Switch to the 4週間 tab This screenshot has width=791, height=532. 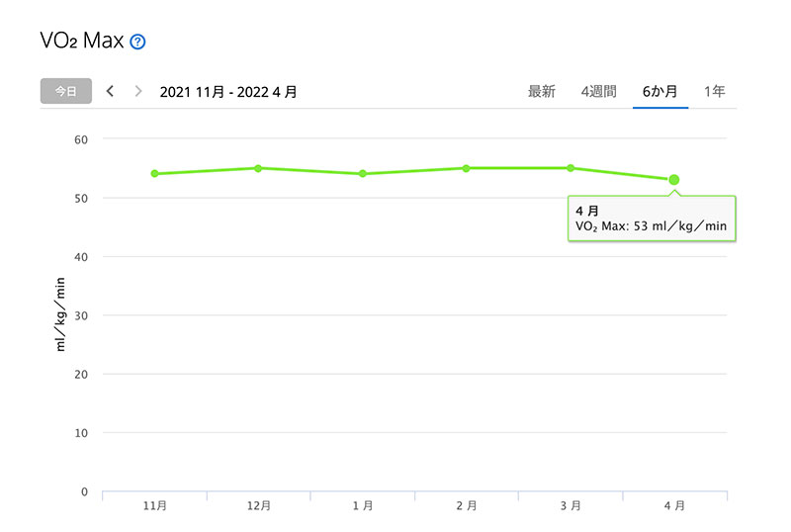(598, 91)
